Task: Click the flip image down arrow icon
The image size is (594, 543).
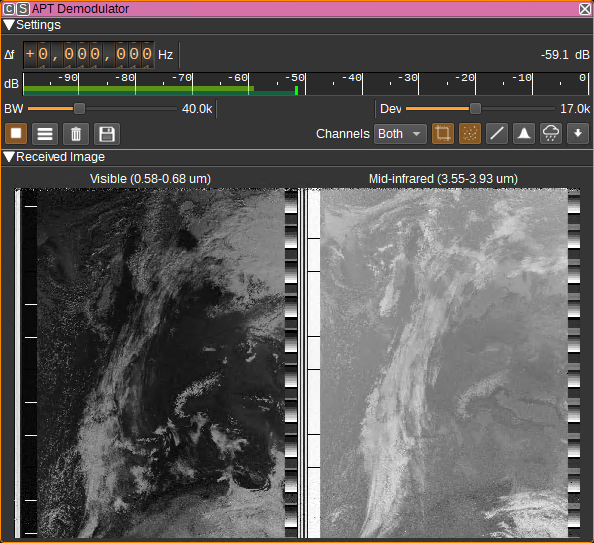Action: click(578, 133)
